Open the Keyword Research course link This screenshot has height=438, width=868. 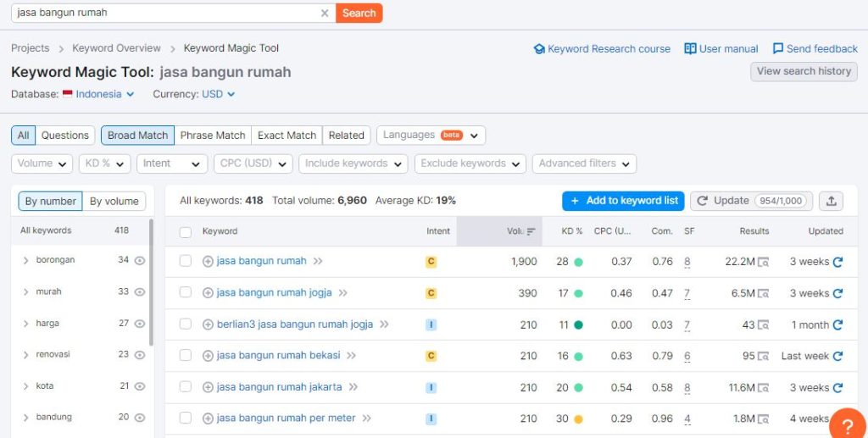pos(603,48)
